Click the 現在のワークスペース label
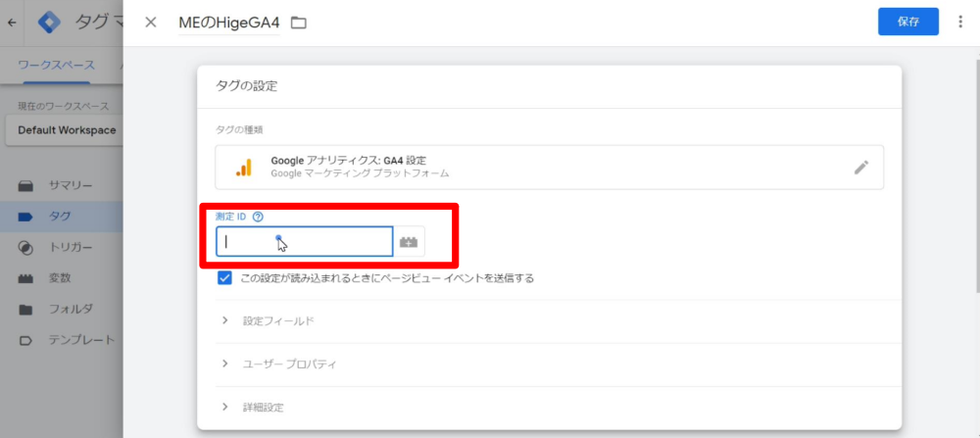The height and width of the screenshot is (438, 980). click(x=63, y=106)
